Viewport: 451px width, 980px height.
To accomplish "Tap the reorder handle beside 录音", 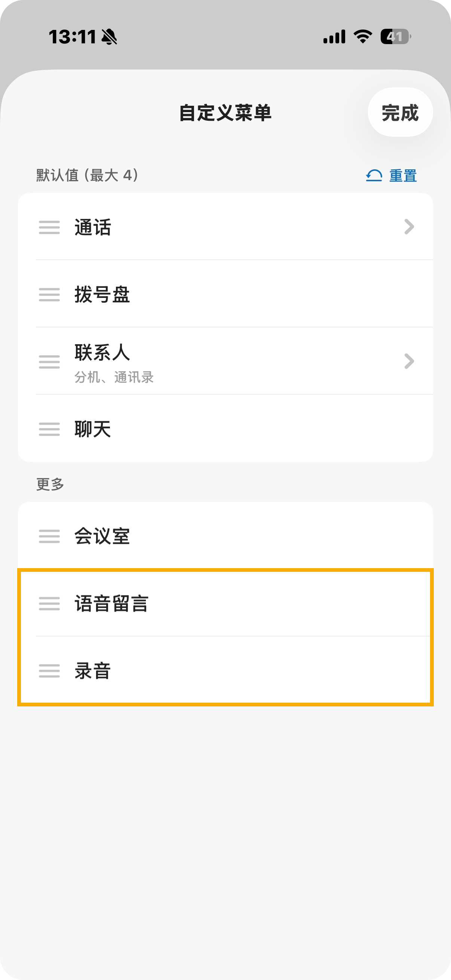I will click(x=49, y=670).
